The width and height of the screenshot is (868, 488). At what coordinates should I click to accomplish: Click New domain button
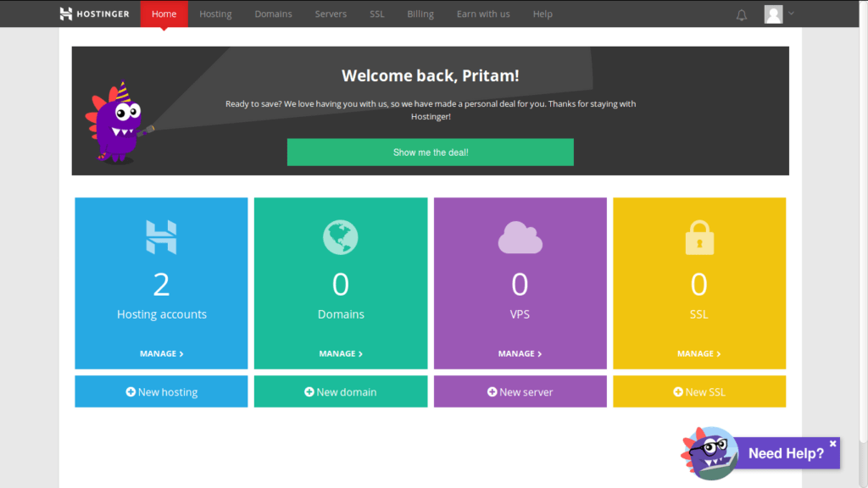click(341, 391)
